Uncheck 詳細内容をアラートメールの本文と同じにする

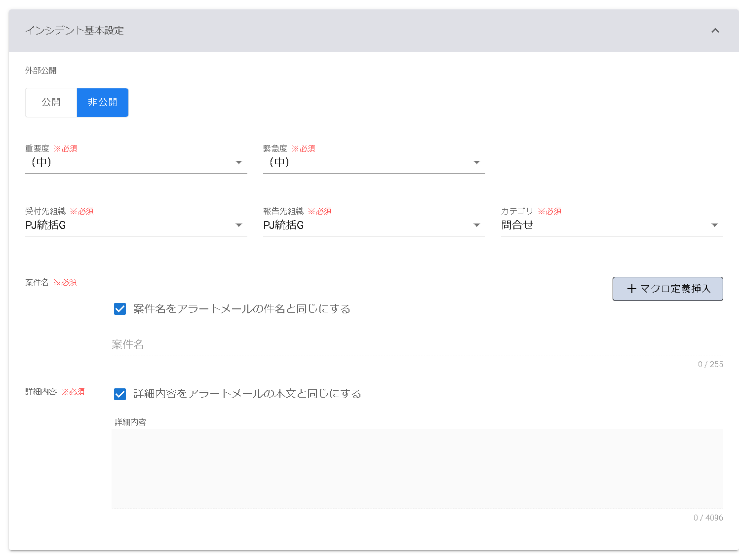click(x=120, y=394)
